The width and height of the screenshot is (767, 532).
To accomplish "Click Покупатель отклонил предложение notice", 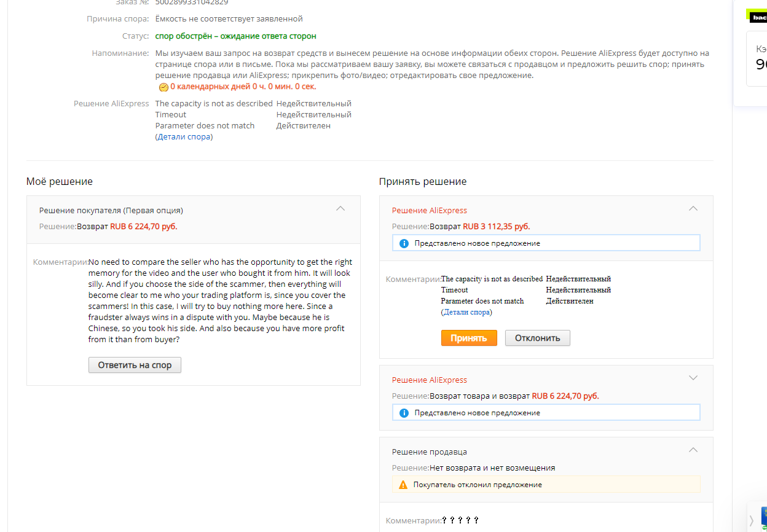I will click(x=478, y=485).
